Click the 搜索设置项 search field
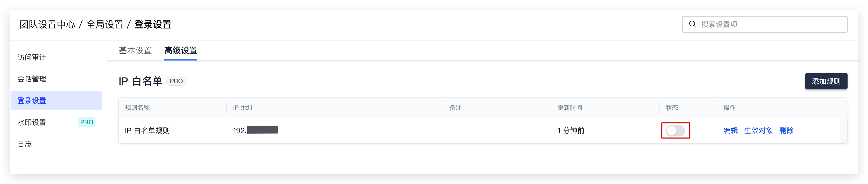The image size is (868, 184). point(764,24)
